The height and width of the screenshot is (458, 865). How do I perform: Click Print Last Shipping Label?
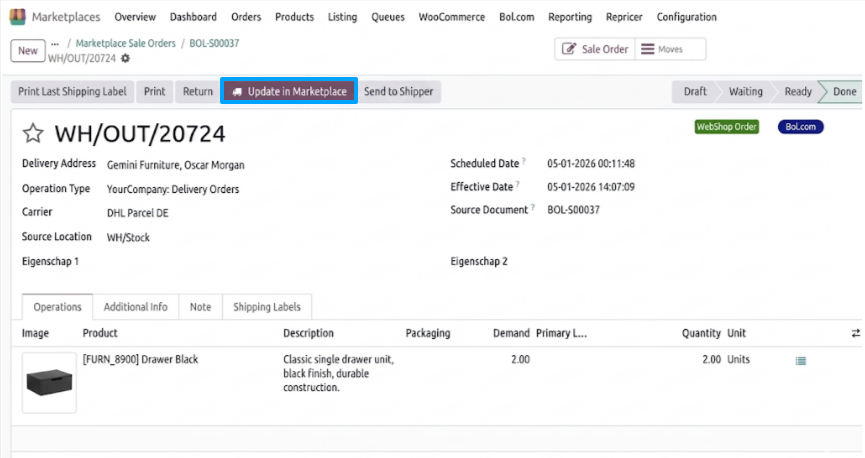coord(72,92)
